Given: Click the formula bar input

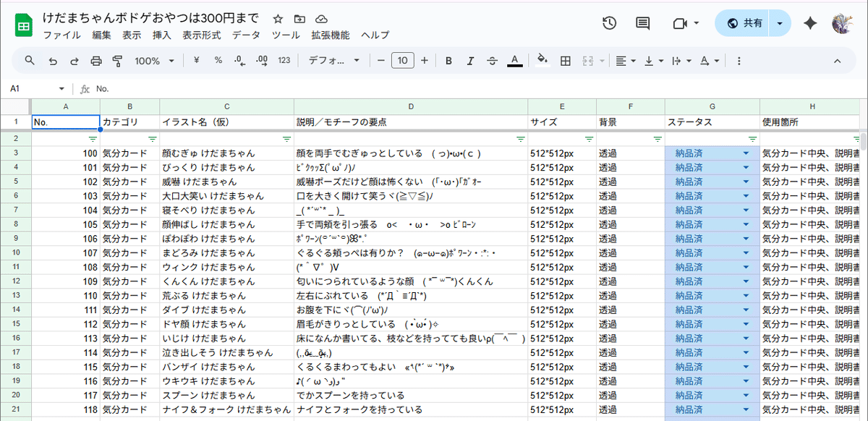Looking at the screenshot, I should (x=477, y=88).
